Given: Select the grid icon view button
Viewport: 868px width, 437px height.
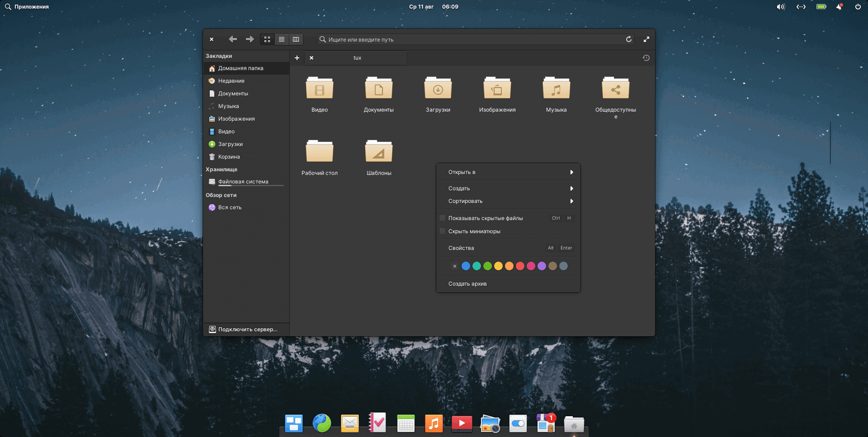Looking at the screenshot, I should [x=267, y=39].
